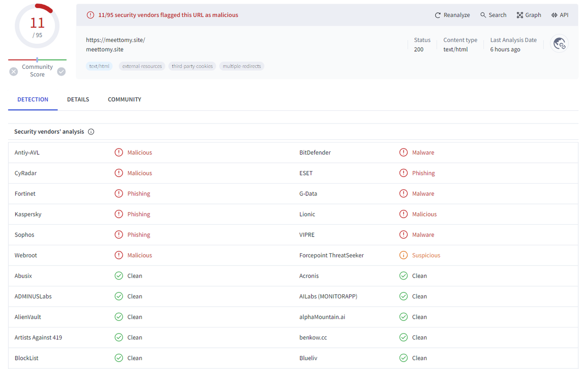588x369 pixels.
Task: Click the '6 hours ago' analysis date
Action: (505, 49)
